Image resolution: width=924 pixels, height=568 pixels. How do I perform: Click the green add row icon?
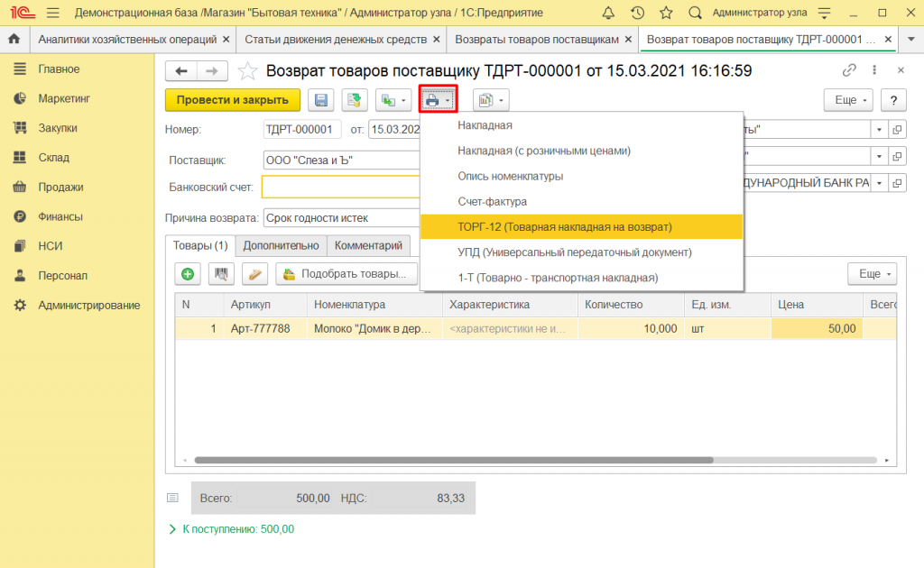(188, 274)
